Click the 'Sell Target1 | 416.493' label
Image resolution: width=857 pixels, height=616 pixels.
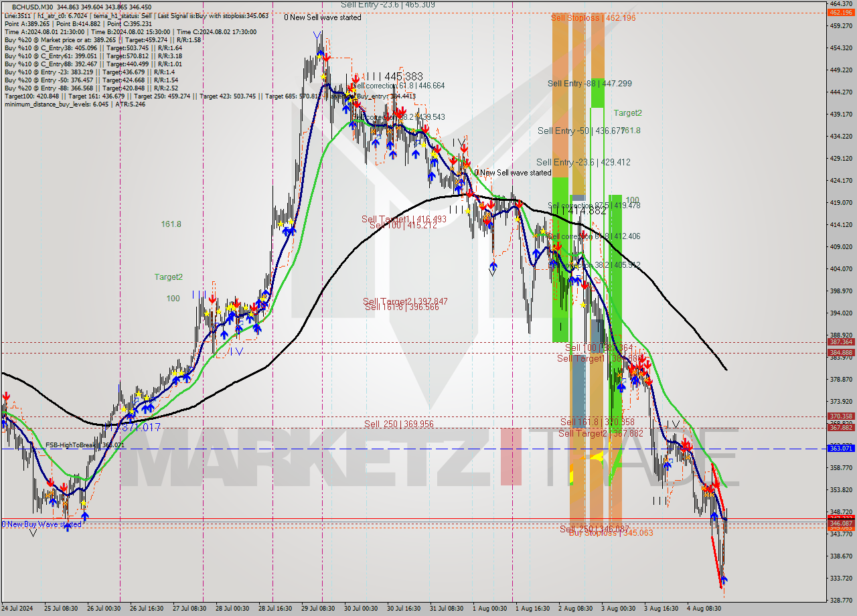[404, 219]
